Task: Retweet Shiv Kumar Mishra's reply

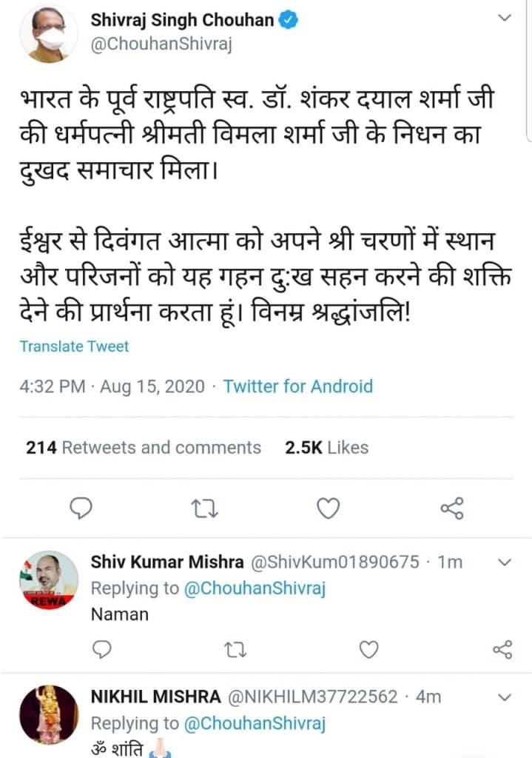Action: click(234, 649)
